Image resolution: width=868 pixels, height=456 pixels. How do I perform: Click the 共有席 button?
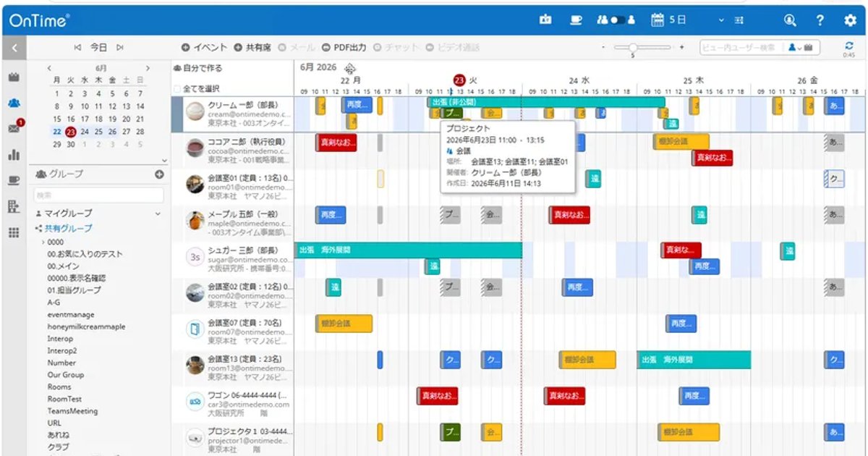coord(252,48)
